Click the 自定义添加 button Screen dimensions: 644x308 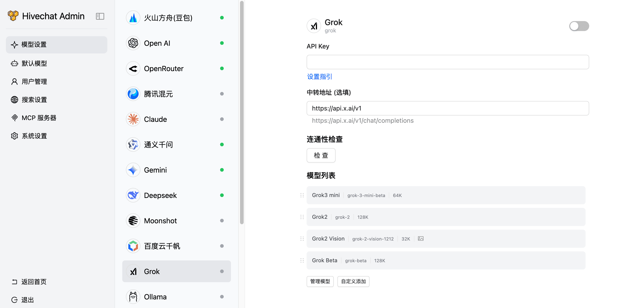click(x=353, y=281)
